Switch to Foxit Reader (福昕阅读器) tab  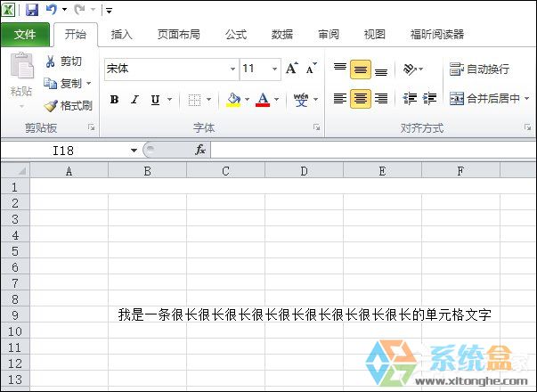coord(437,34)
